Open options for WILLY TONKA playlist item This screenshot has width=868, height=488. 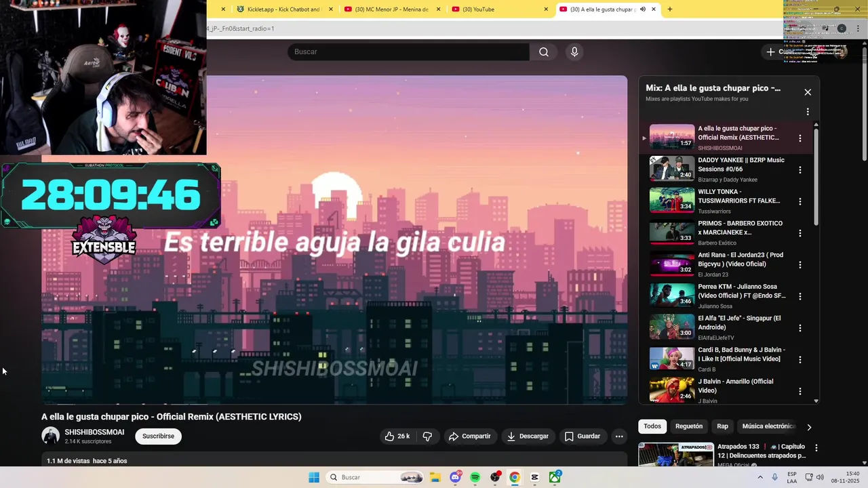[x=800, y=201]
